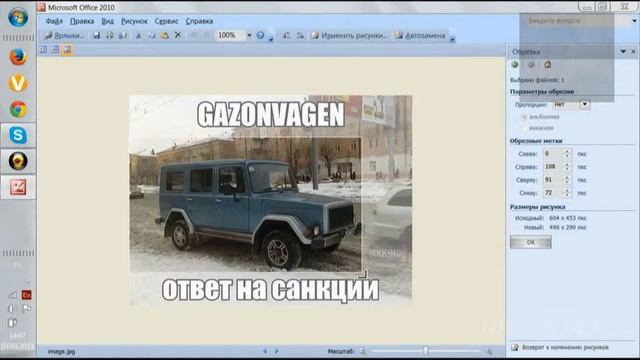
Task: Open the 100% zoom dropdown arrow
Action: coord(249,36)
